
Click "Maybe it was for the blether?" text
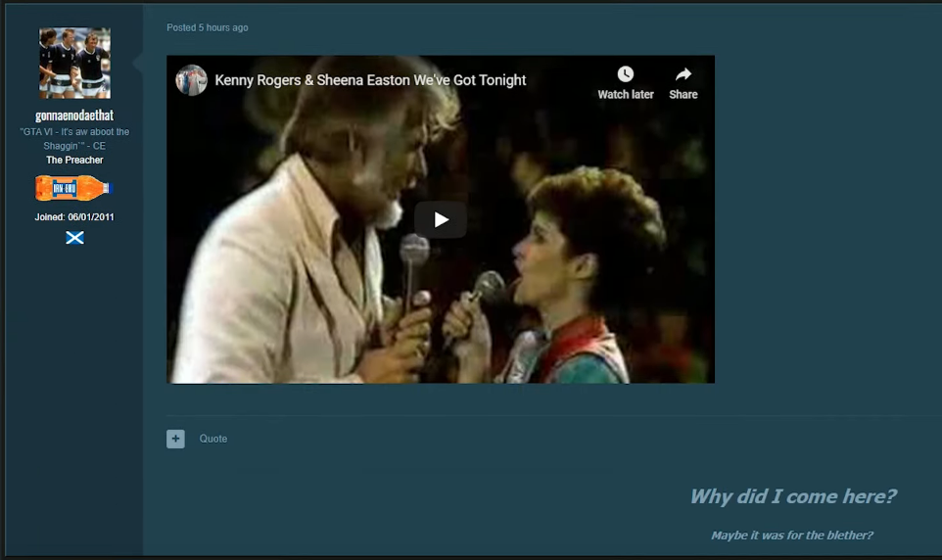(792, 535)
